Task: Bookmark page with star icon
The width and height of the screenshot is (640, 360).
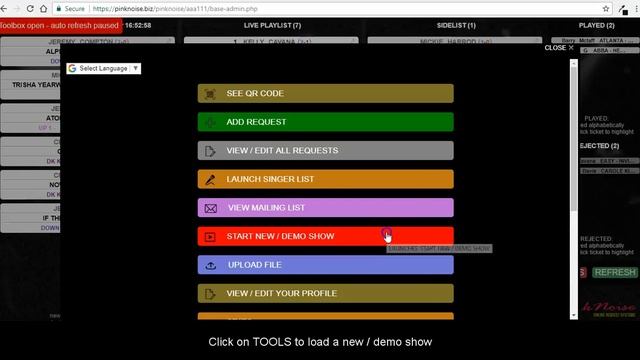Action: click(606, 9)
